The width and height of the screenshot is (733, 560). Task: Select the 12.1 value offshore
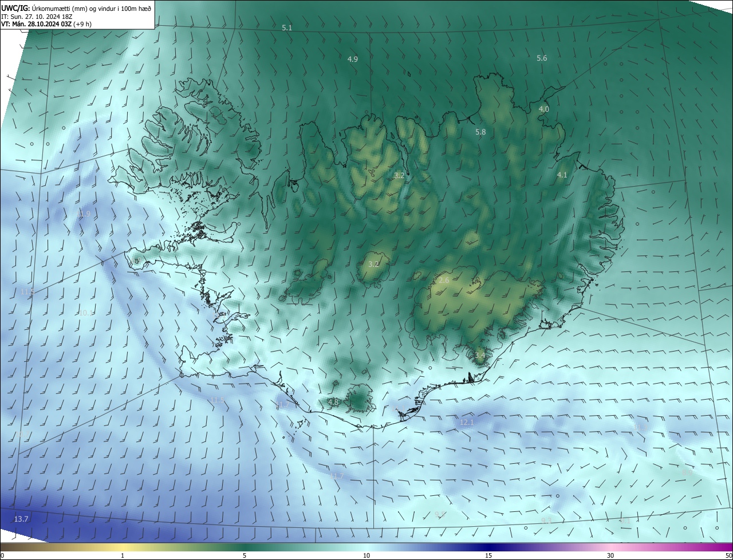(467, 422)
